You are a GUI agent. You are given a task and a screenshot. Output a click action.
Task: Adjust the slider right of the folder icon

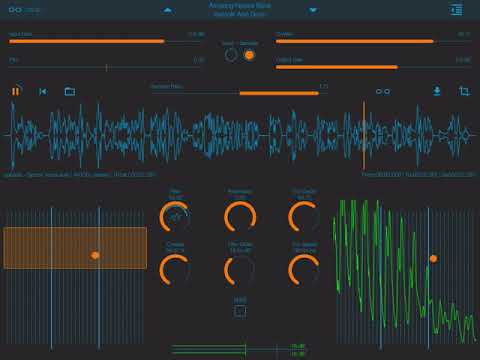(x=239, y=93)
